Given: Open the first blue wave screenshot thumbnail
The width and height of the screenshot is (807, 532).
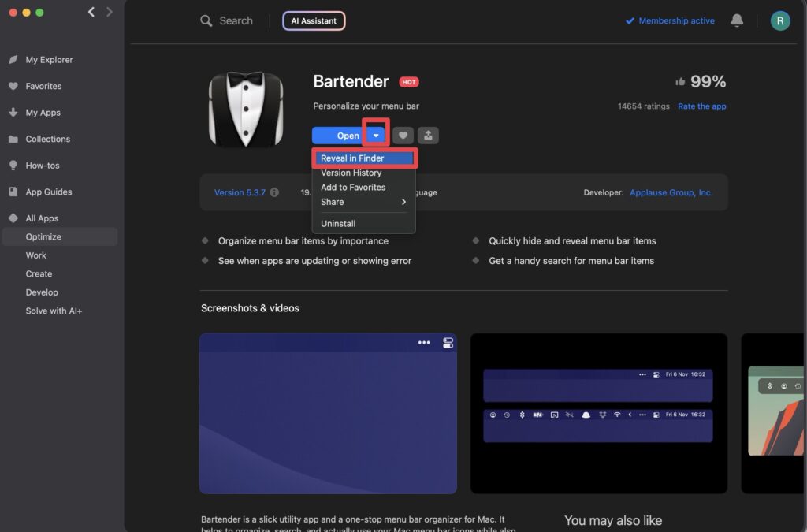Looking at the screenshot, I should [328, 413].
